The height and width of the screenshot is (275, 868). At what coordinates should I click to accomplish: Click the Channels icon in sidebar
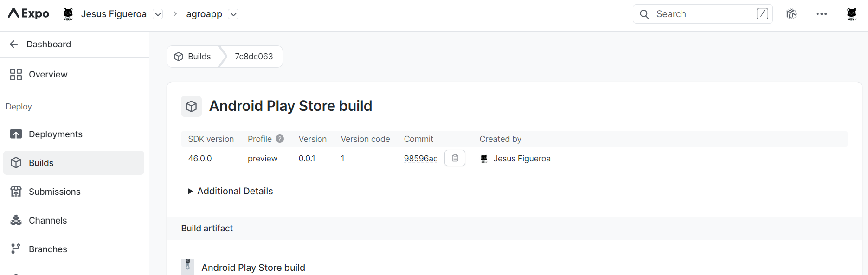pos(16,220)
